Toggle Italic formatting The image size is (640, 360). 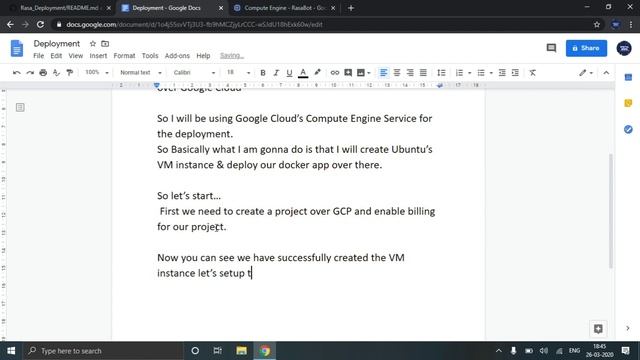[276, 73]
